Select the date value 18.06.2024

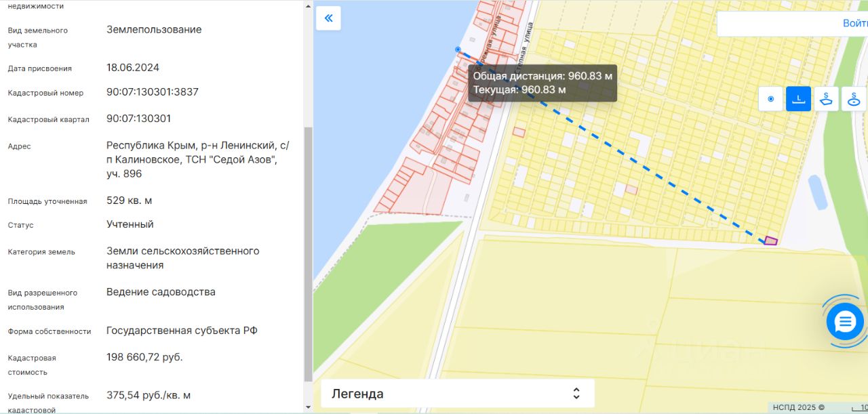tap(133, 68)
